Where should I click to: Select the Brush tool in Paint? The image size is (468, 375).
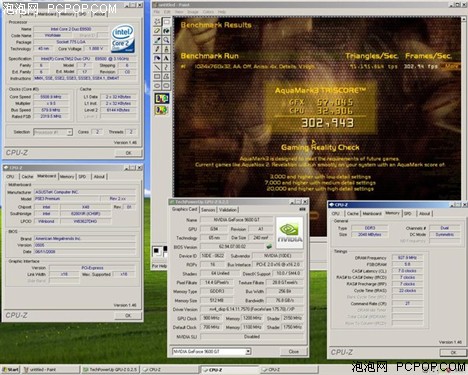tap(166, 49)
